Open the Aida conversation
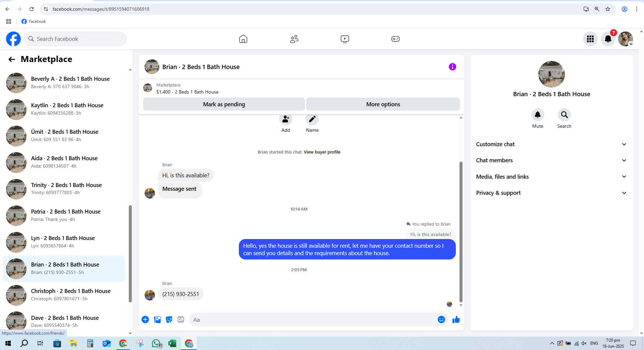 (x=64, y=162)
